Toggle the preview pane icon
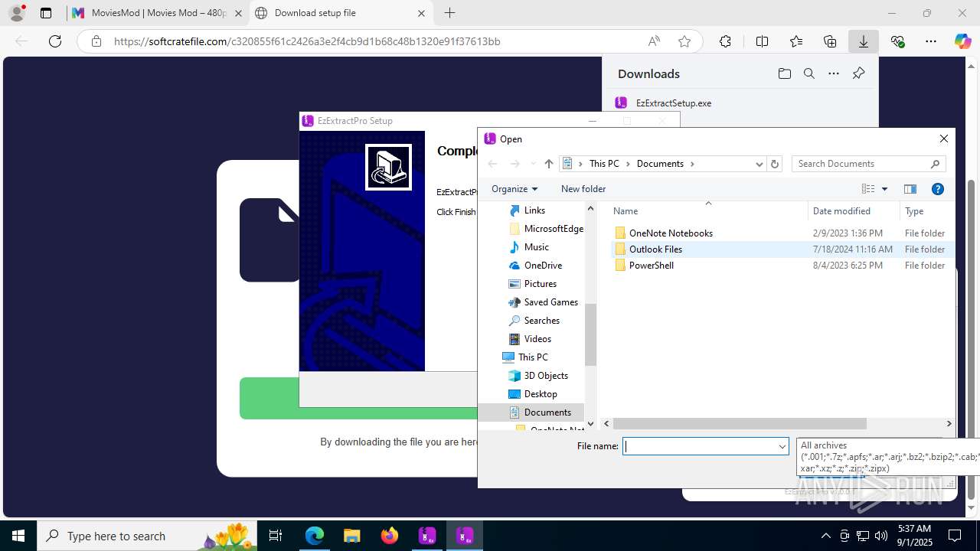Screen dimensions: 980x551 tap(910, 189)
